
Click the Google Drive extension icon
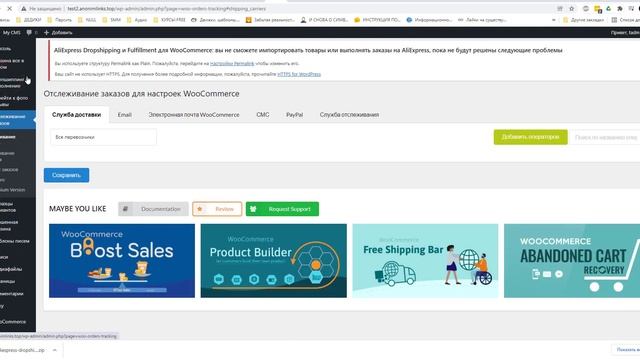coord(609,9)
